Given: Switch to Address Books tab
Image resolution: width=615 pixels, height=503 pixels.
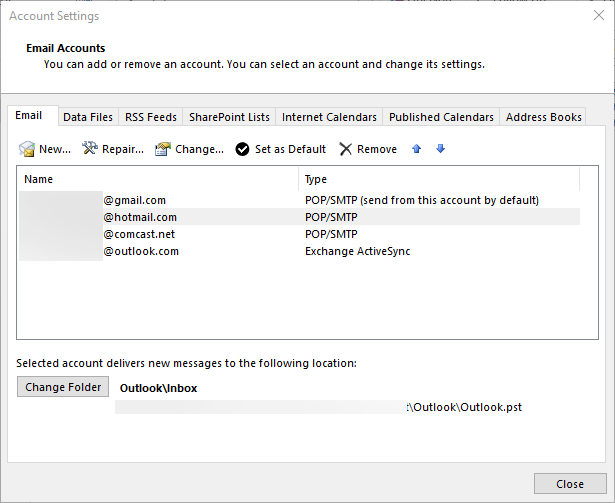Looking at the screenshot, I should tap(543, 117).
